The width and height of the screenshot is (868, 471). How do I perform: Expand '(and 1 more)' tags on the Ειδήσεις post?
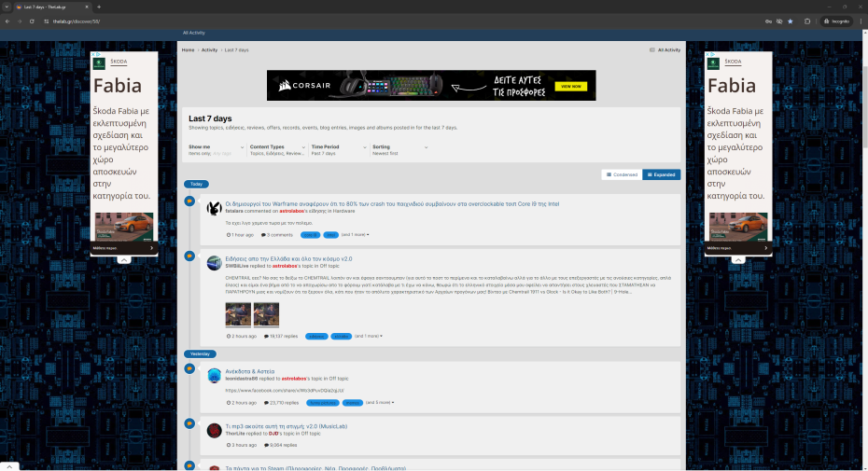click(x=369, y=336)
